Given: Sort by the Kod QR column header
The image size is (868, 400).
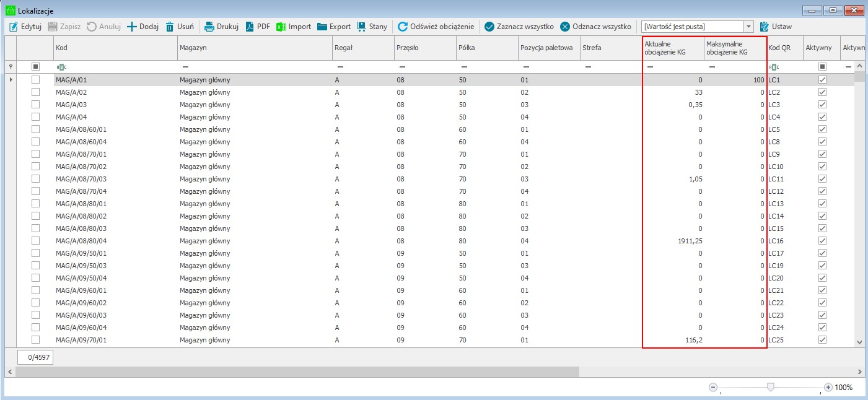Looking at the screenshot, I should (x=783, y=48).
